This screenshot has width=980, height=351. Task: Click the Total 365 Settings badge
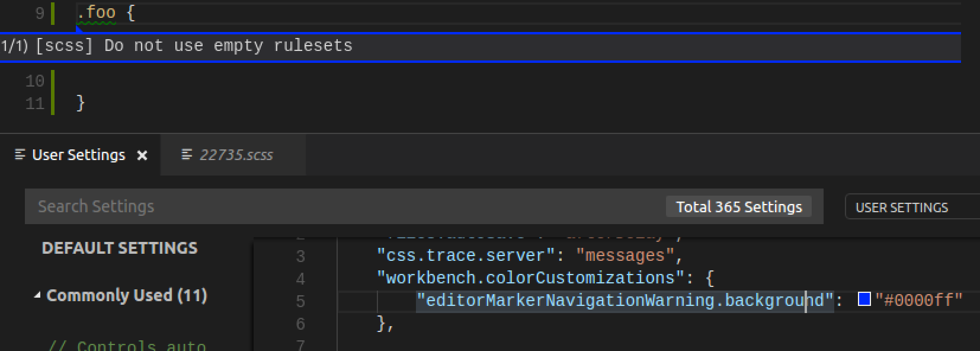click(739, 206)
